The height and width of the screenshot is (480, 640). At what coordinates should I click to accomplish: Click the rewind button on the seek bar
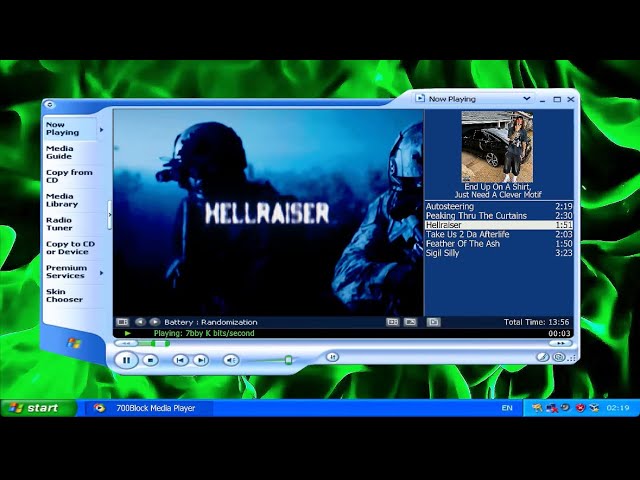[126, 343]
